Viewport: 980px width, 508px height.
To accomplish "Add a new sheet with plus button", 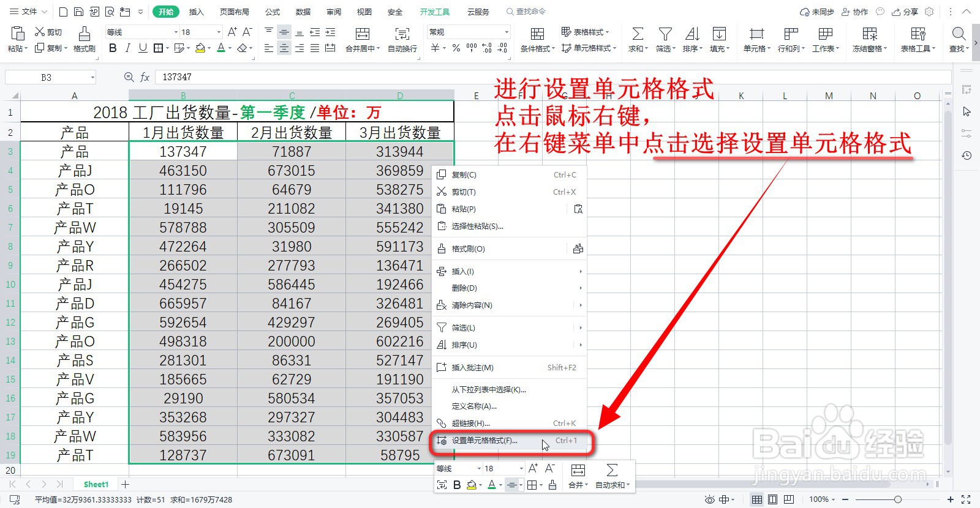I will pyautogui.click(x=125, y=484).
